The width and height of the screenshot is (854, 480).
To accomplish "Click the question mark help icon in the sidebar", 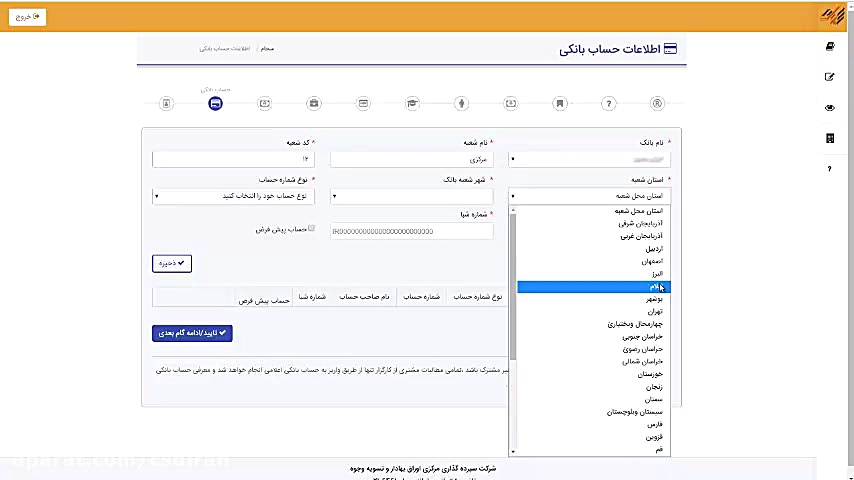I will point(829,169).
